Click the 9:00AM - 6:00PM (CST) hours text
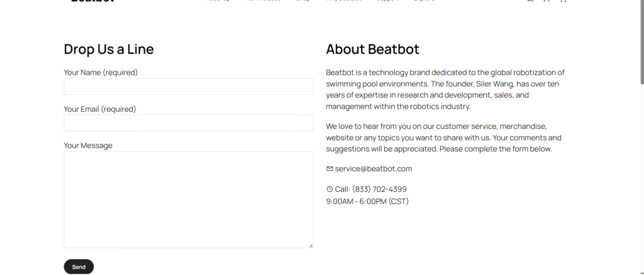Screen dimensions: 644x275 [x=367, y=201]
